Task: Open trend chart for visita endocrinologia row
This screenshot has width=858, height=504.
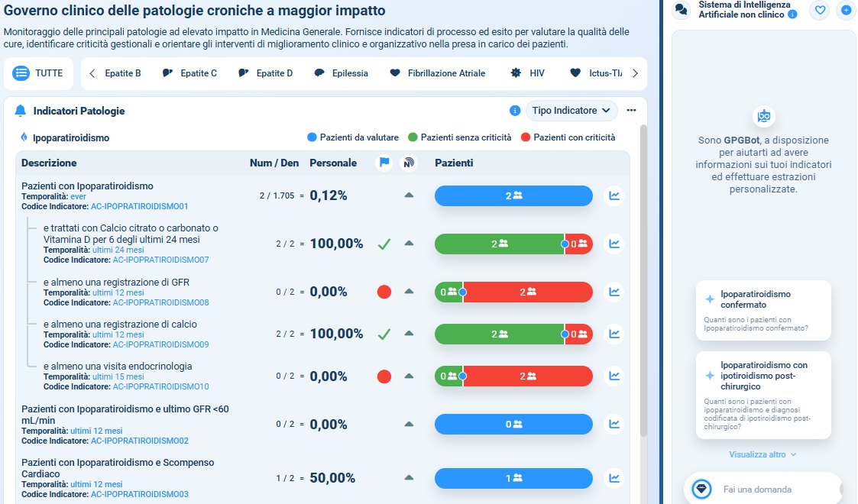Action: [x=614, y=376]
